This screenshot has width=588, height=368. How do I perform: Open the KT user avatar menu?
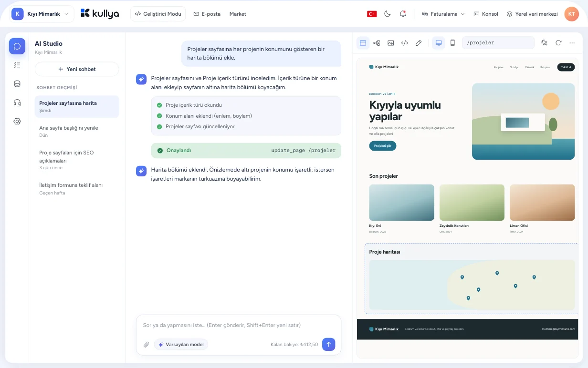click(x=571, y=14)
